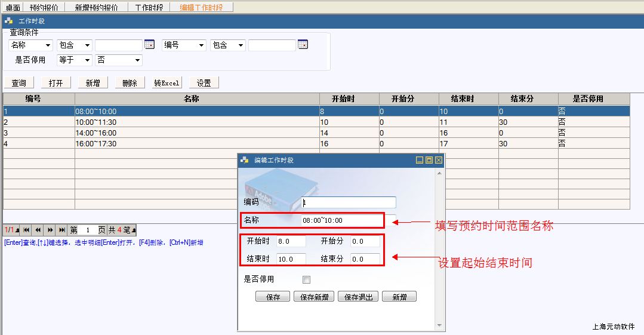644x335 pixels.
Task: Go to the previous page of results
Action: point(38,230)
